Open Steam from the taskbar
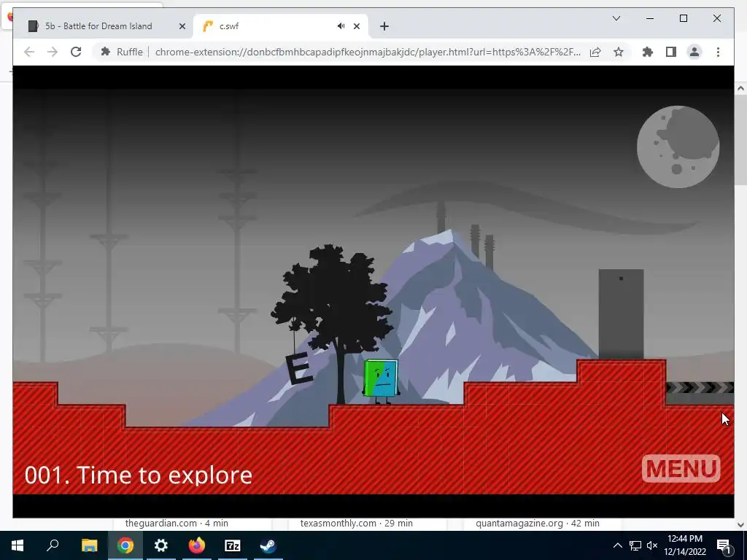 268,545
